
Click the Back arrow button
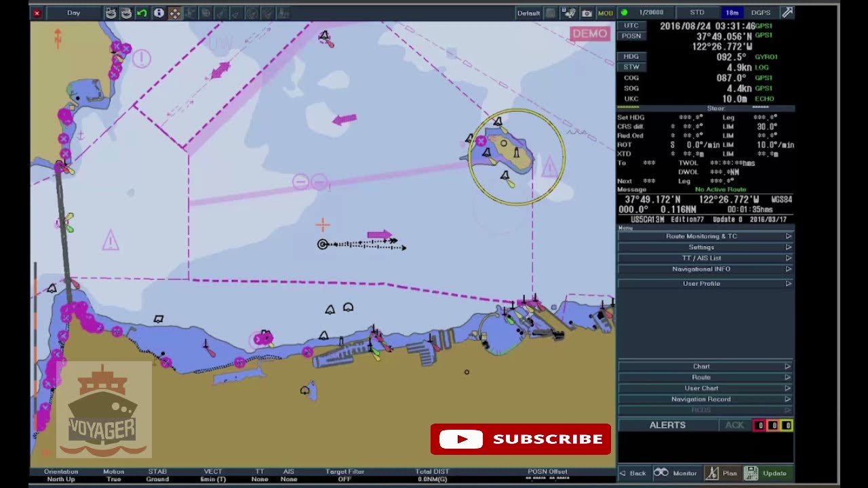click(633, 473)
